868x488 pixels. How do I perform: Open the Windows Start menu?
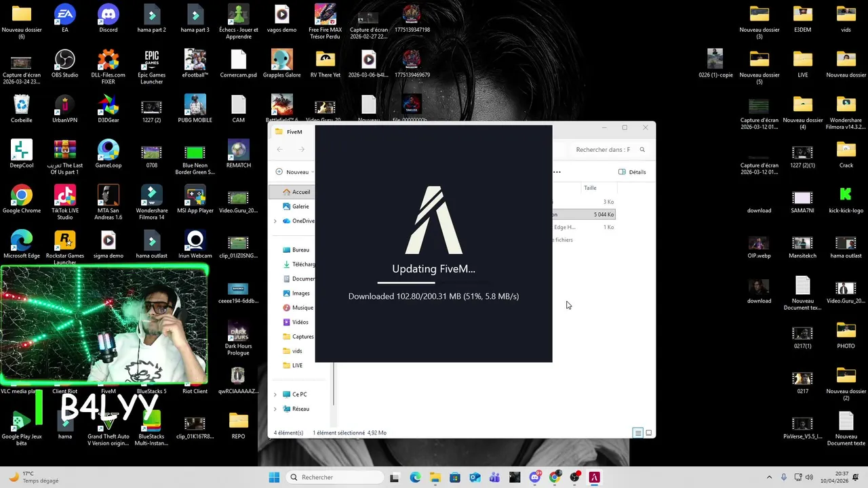(274, 477)
